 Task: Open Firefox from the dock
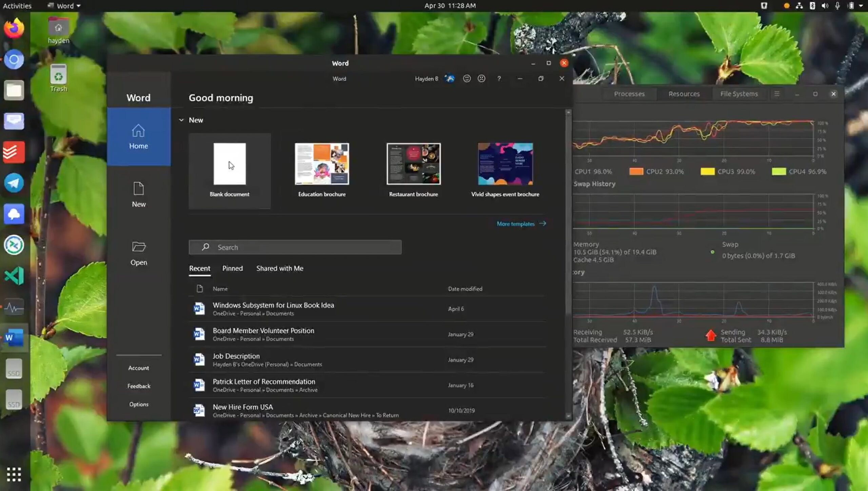(14, 29)
